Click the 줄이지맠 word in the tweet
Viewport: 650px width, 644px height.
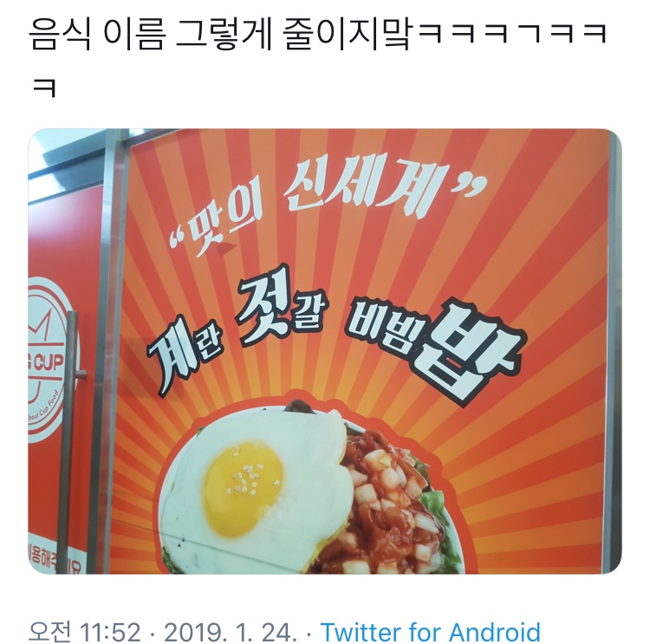348,35
